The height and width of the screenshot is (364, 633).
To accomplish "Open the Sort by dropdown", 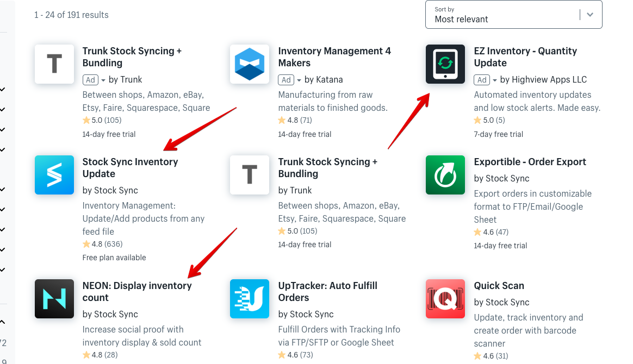I will [513, 15].
